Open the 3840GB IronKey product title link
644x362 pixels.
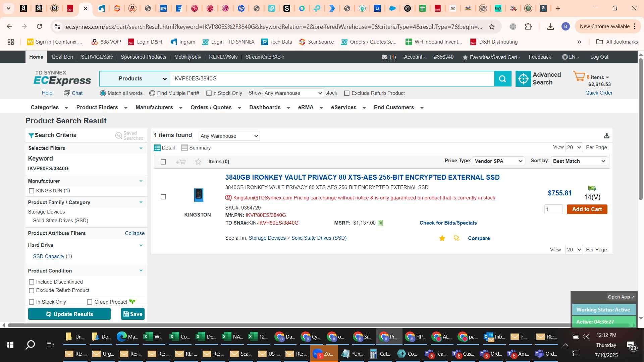(362, 177)
